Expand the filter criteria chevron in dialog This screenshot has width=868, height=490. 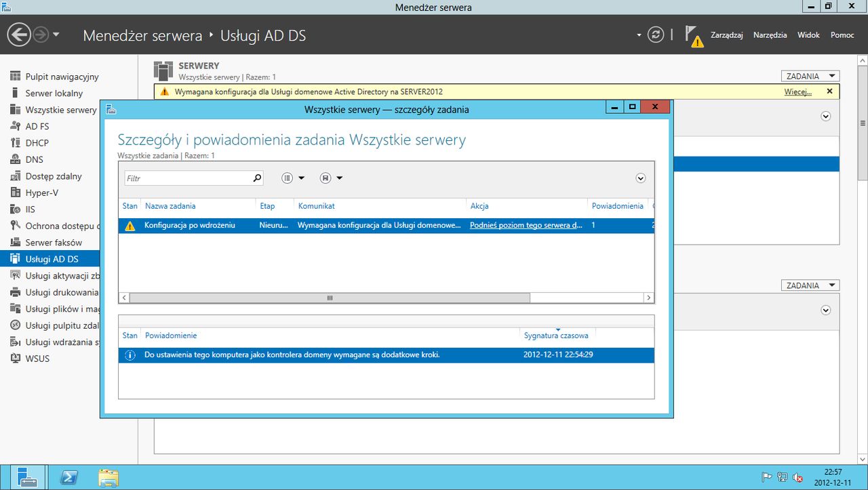pos(641,178)
